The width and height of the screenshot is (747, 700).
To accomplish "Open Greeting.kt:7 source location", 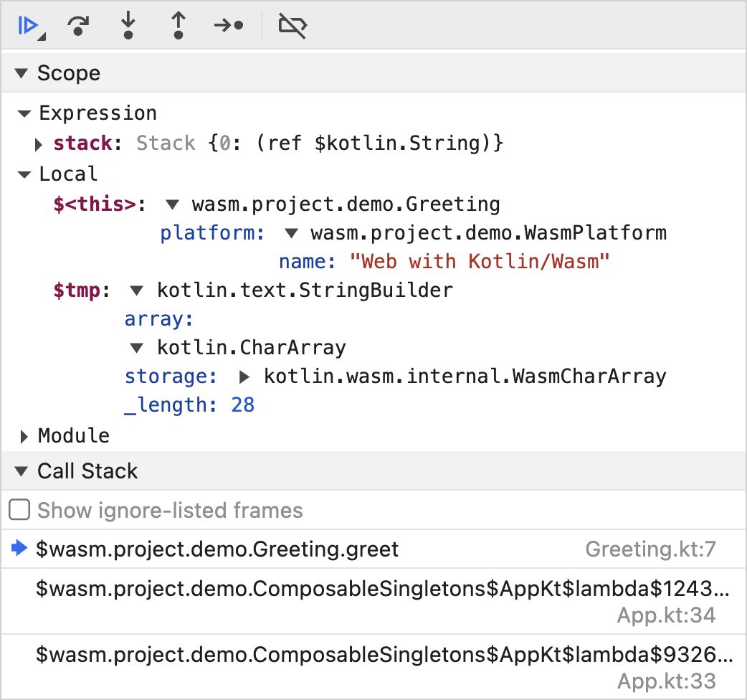I will point(650,549).
